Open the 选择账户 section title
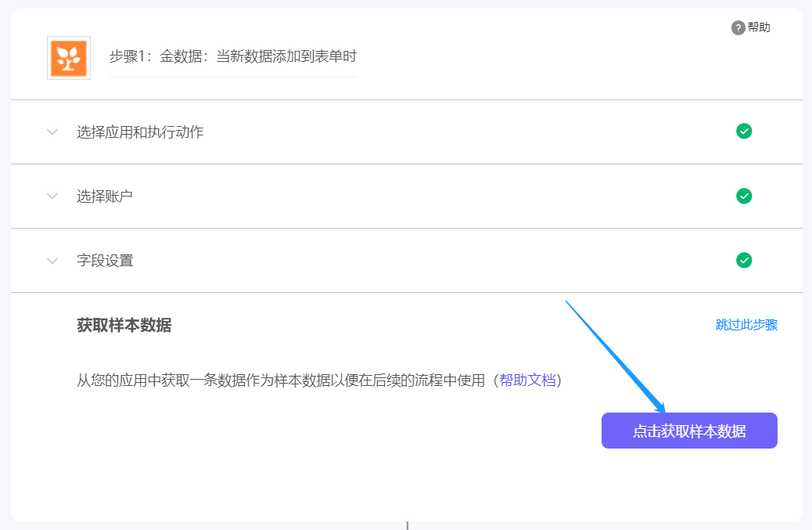 (105, 196)
